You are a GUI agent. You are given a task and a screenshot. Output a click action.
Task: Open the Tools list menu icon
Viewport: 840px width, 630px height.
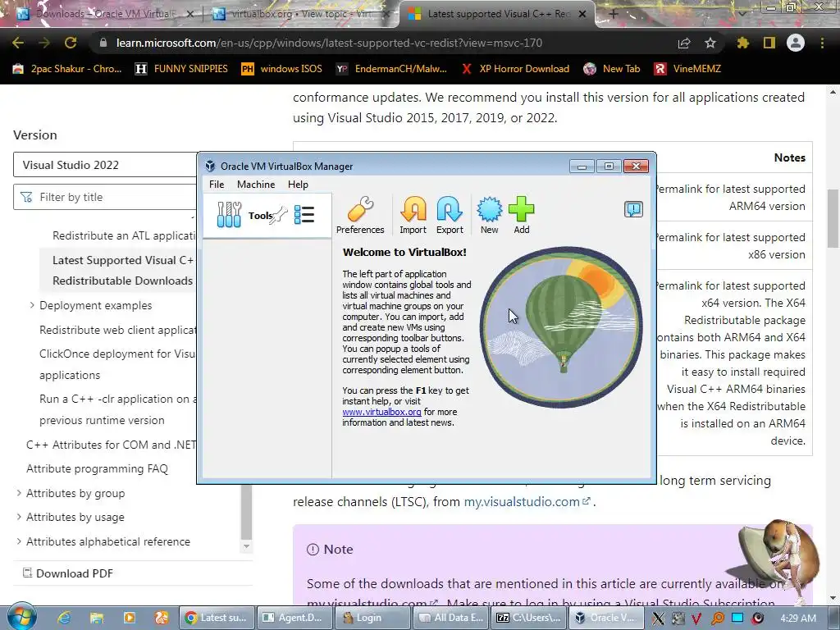coord(304,215)
